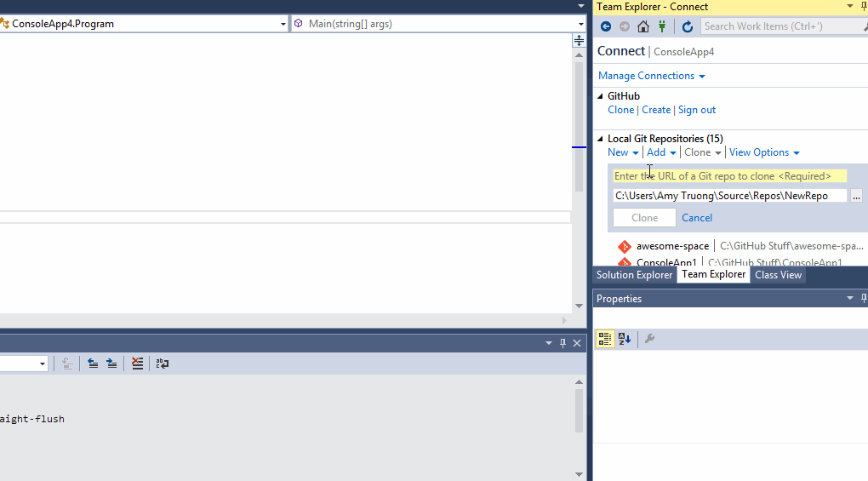Screen dimensions: 868x481
Task: Collapse the Local Git Repositories section
Action: (x=600, y=139)
